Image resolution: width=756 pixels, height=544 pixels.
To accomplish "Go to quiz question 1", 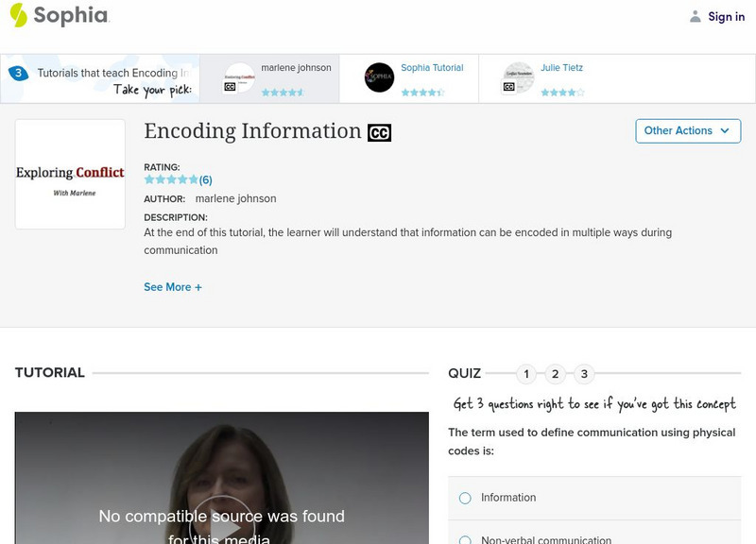I will (x=526, y=374).
